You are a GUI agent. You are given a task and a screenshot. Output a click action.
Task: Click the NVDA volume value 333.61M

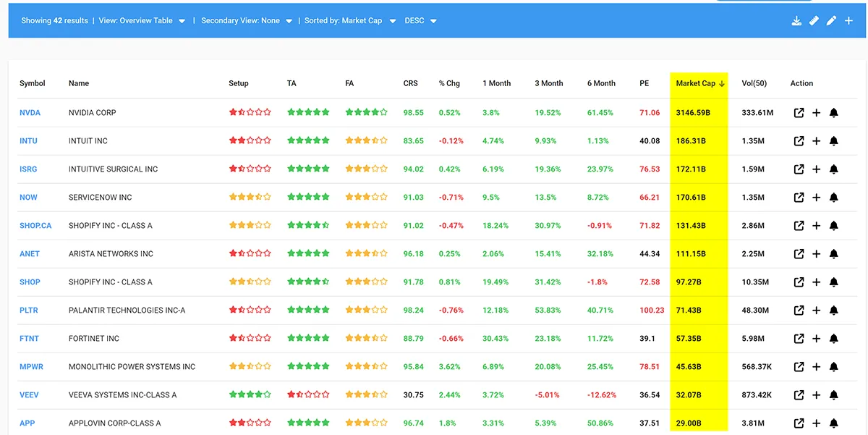758,113
